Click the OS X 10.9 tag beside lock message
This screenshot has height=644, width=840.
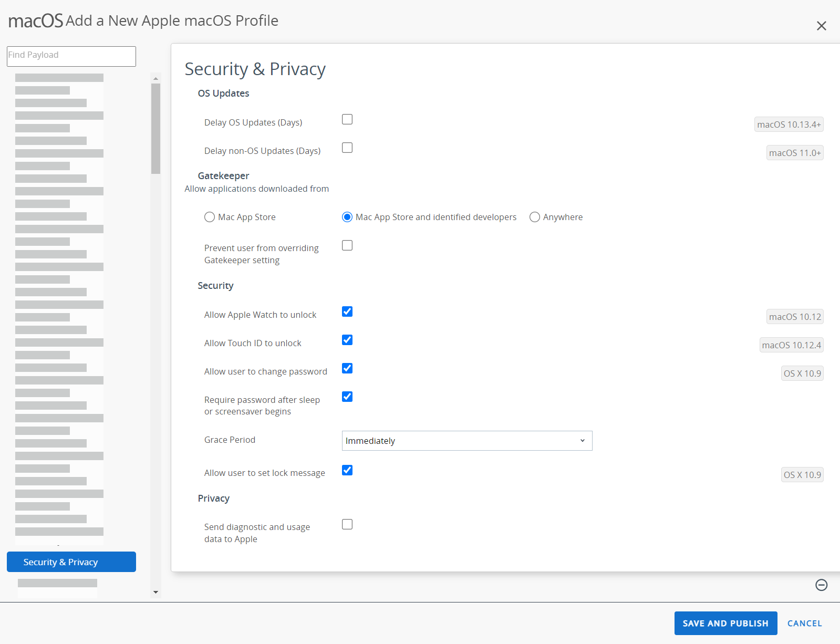click(x=802, y=475)
